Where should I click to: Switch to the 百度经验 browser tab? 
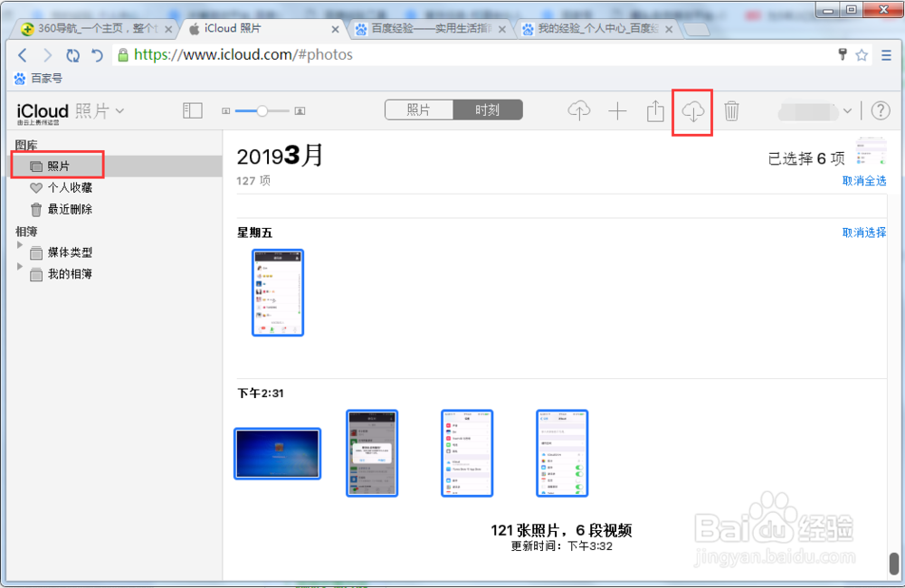[x=430, y=28]
